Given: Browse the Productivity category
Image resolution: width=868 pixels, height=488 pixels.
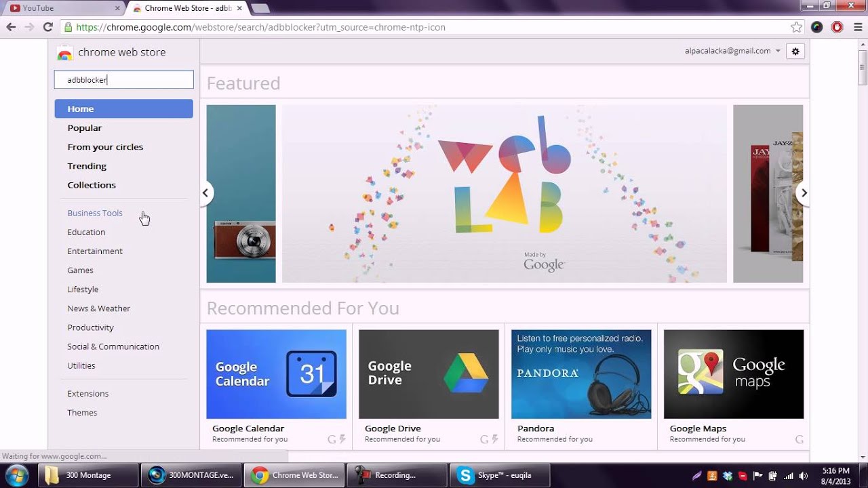Looking at the screenshot, I should coord(90,327).
